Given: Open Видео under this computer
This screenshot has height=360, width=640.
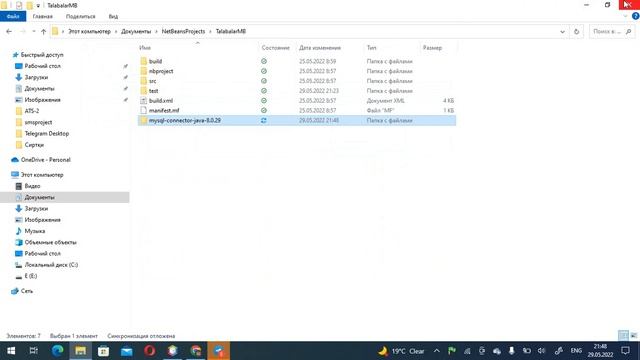Looking at the screenshot, I should click(32, 186).
